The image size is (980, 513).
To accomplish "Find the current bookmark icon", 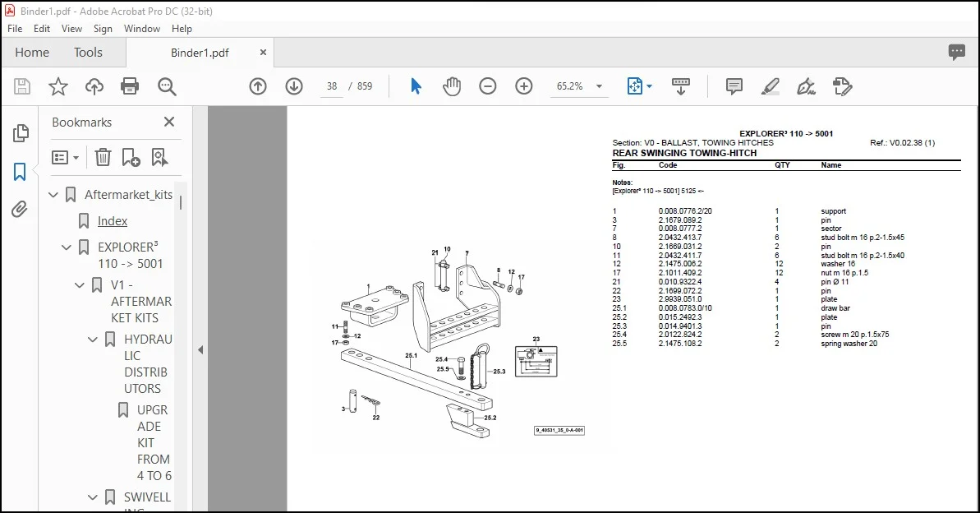I will pos(160,157).
